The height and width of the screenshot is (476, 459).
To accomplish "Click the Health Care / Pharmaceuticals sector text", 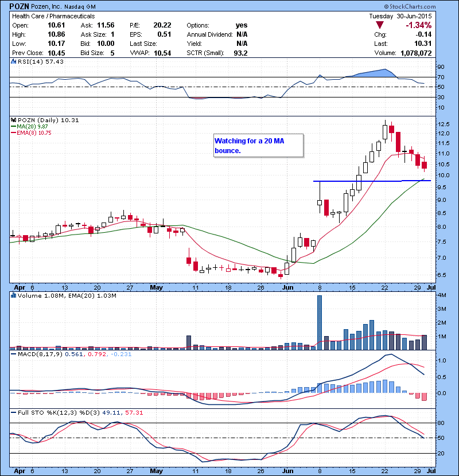I will coord(53,16).
